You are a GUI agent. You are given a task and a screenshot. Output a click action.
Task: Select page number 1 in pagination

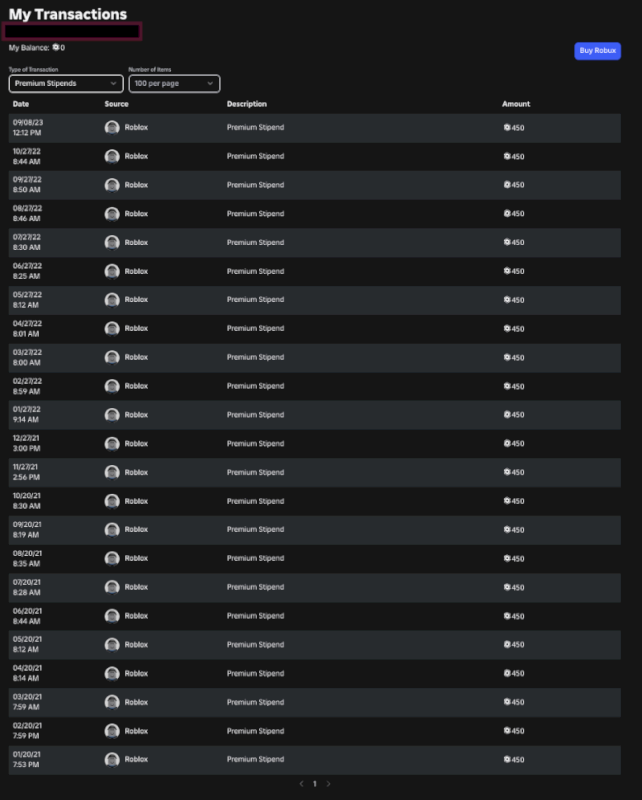pos(315,784)
